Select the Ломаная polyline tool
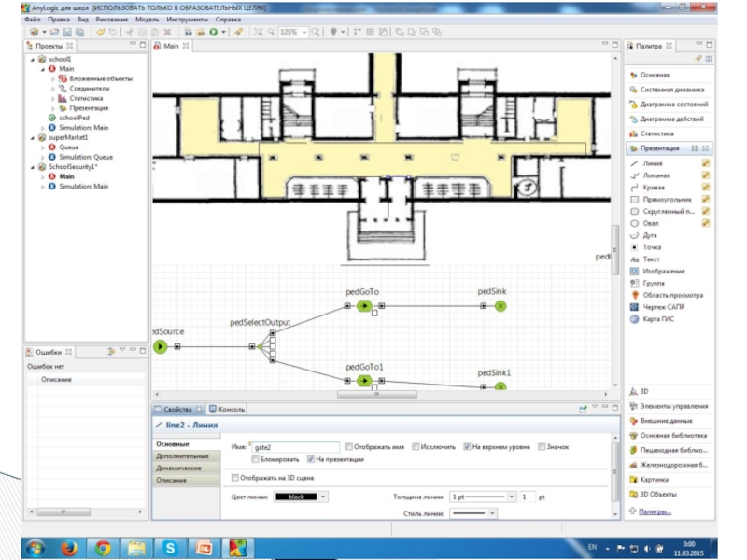This screenshot has height=560, width=747. coord(656,175)
